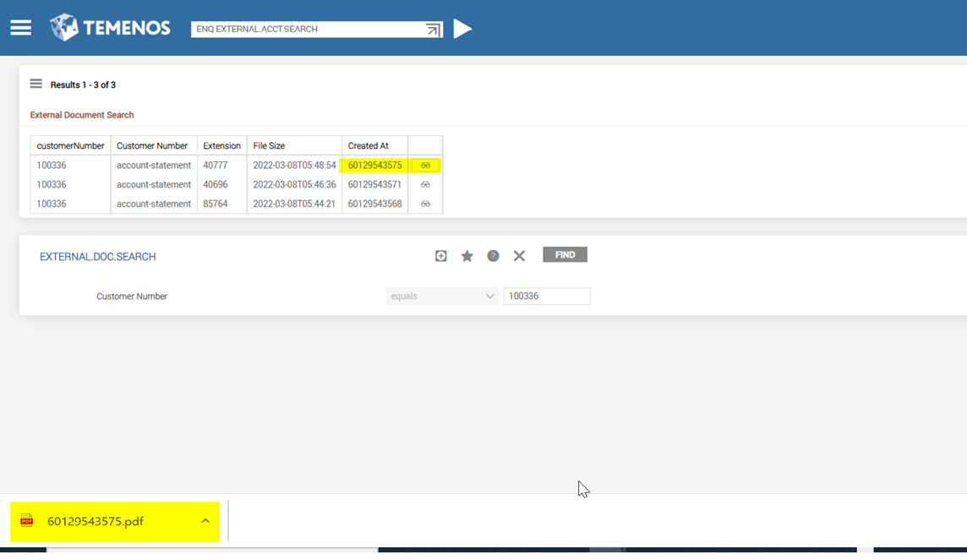Click the command box expand arrow icon

pyautogui.click(x=433, y=30)
